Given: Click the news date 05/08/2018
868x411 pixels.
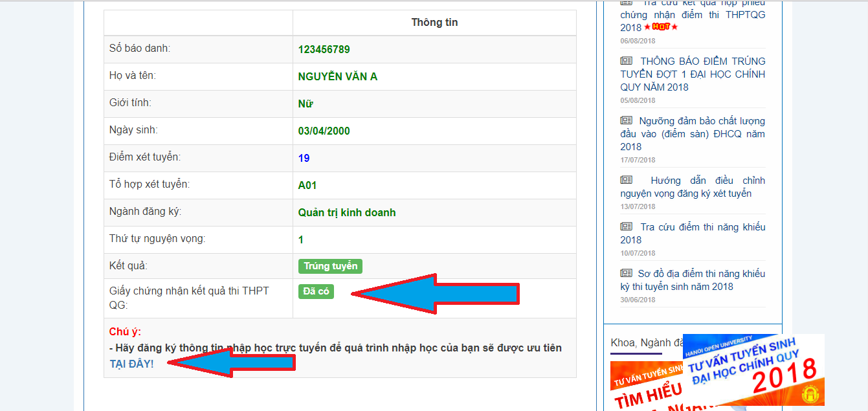Looking at the screenshot, I should [x=638, y=100].
